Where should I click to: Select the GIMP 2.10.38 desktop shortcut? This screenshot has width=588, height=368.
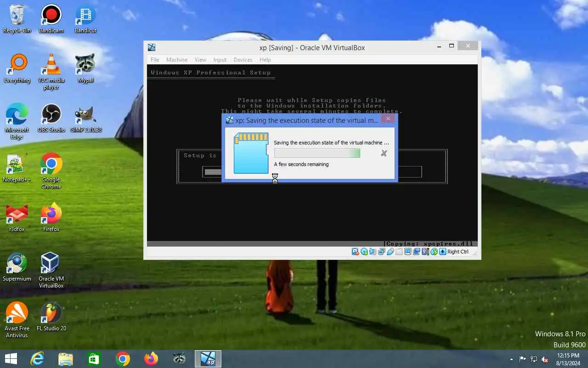click(86, 118)
